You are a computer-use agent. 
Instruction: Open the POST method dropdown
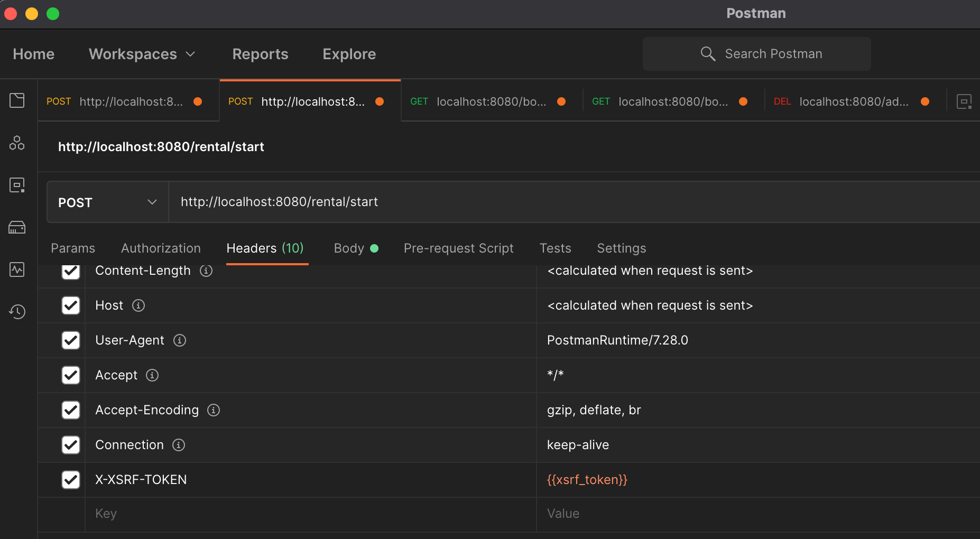point(107,202)
